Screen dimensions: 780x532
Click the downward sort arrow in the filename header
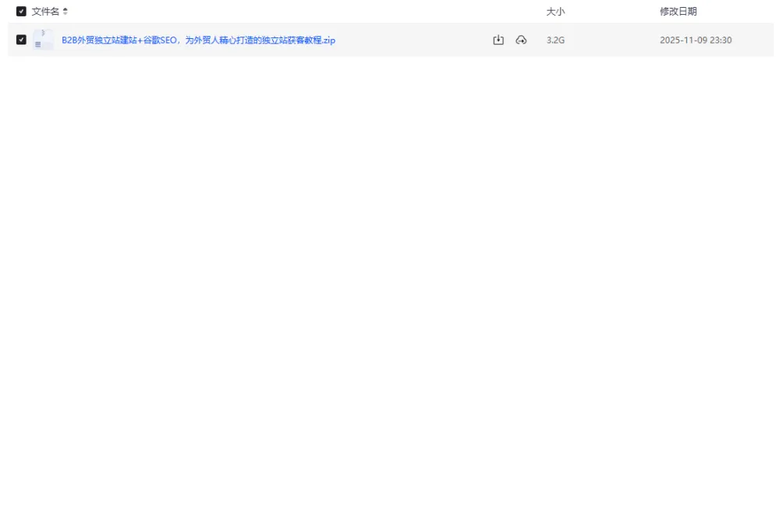66,13
